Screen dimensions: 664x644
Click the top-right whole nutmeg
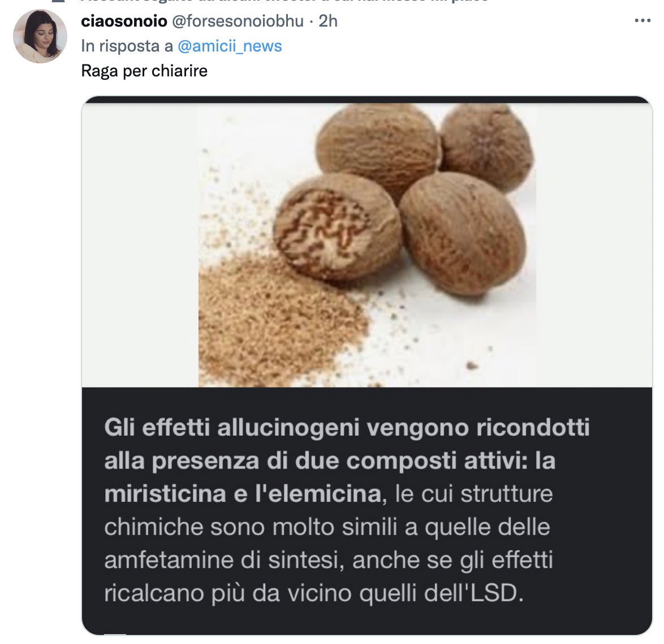point(487,146)
